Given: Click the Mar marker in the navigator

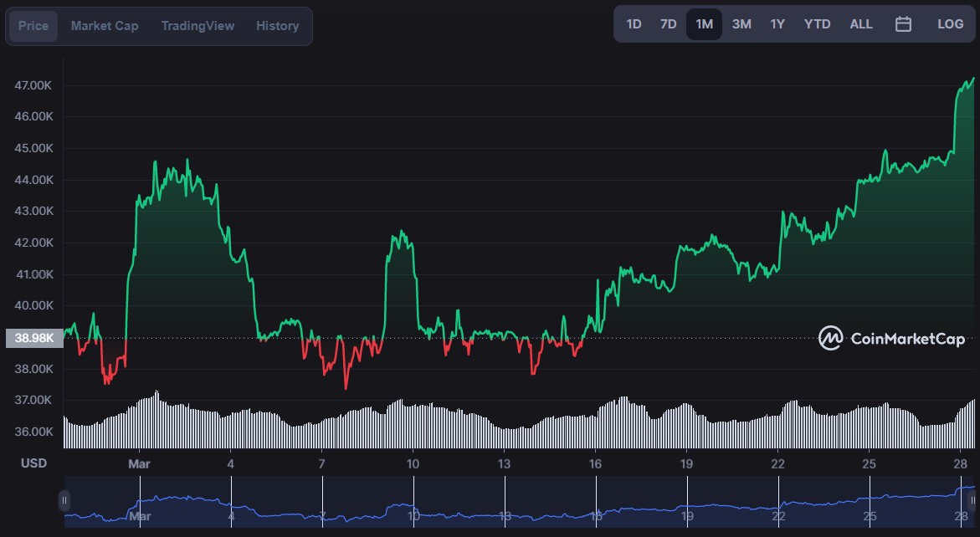Looking at the screenshot, I should (x=140, y=516).
